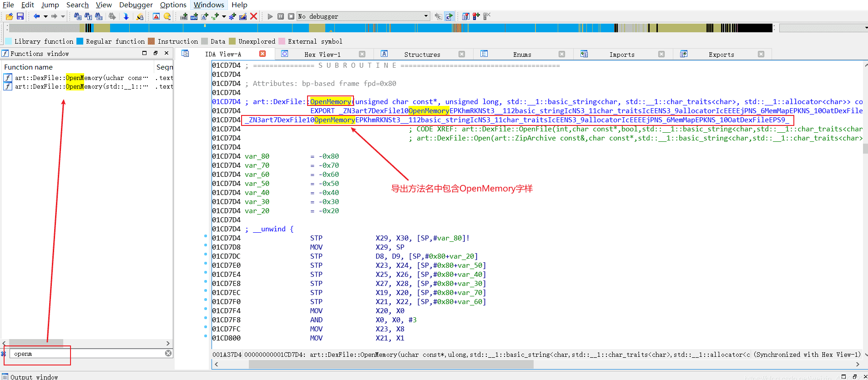Click the highlighted green arrow toolbar icon
The width and height of the screenshot is (868, 380).
pos(449,16)
